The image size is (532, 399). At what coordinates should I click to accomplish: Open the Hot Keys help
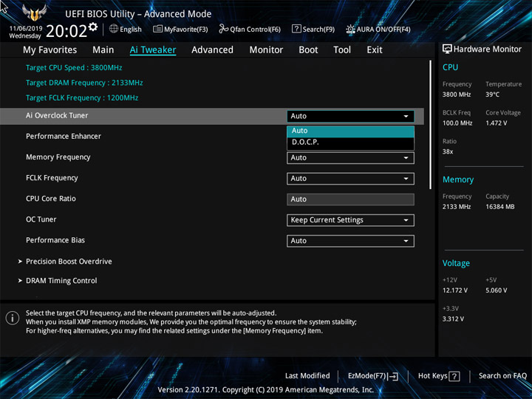coord(439,376)
